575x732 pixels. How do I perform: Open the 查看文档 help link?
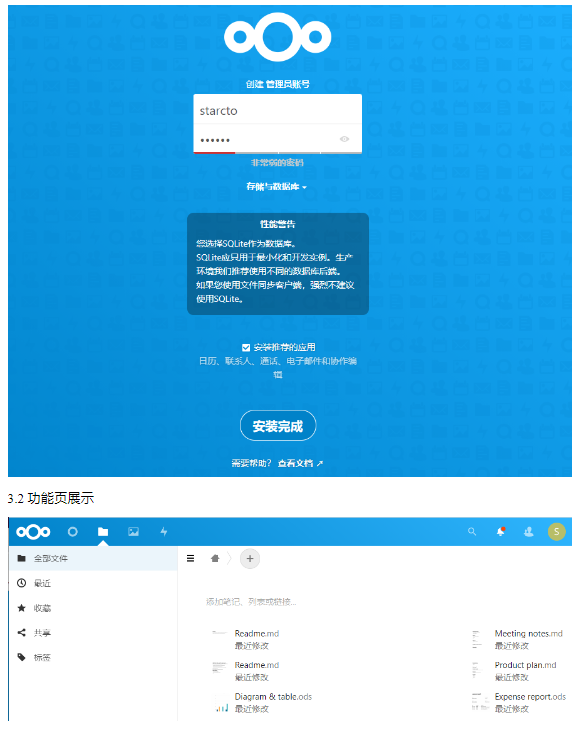[x=300, y=463]
